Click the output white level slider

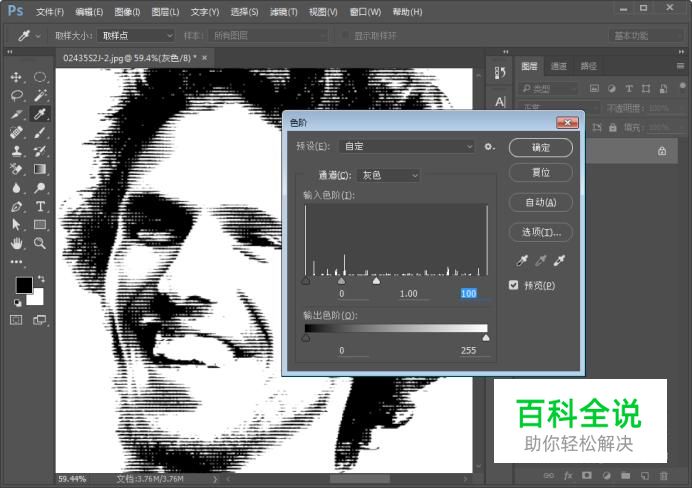coord(486,338)
